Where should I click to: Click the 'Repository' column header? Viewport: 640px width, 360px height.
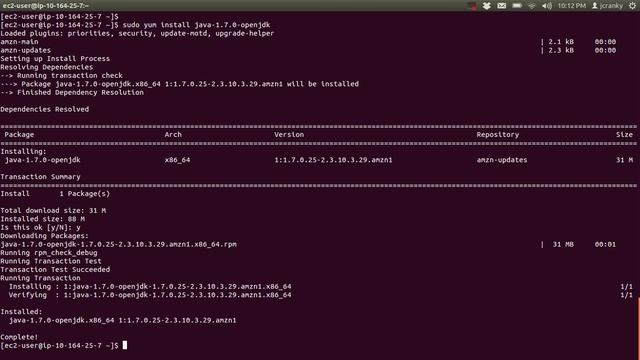[498, 135]
